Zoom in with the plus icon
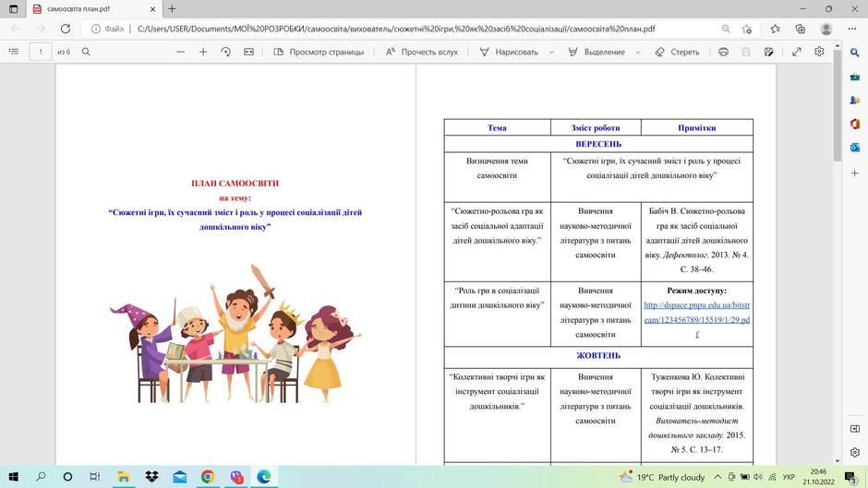The height and width of the screenshot is (488, 868). 203,52
